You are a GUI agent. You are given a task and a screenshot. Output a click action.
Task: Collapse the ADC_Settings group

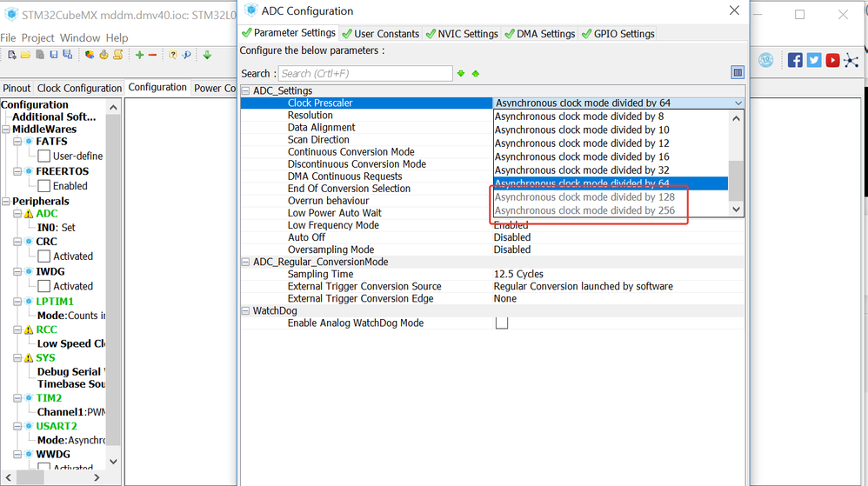coord(246,90)
